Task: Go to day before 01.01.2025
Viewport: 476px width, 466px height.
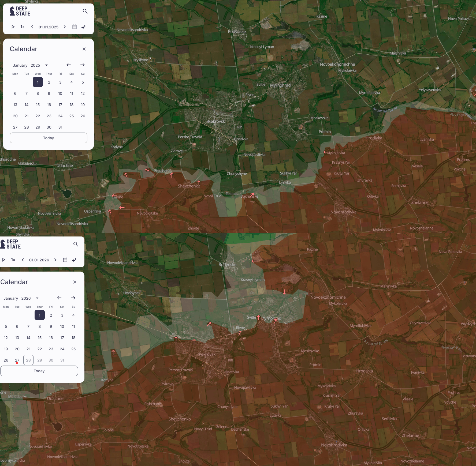Action: pyautogui.click(x=32, y=27)
